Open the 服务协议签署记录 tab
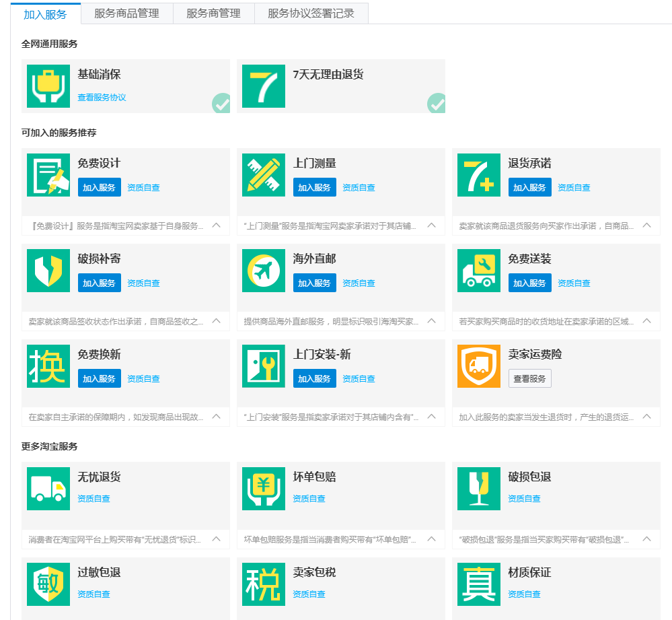Viewport: 672px width, 620px height. tap(311, 13)
